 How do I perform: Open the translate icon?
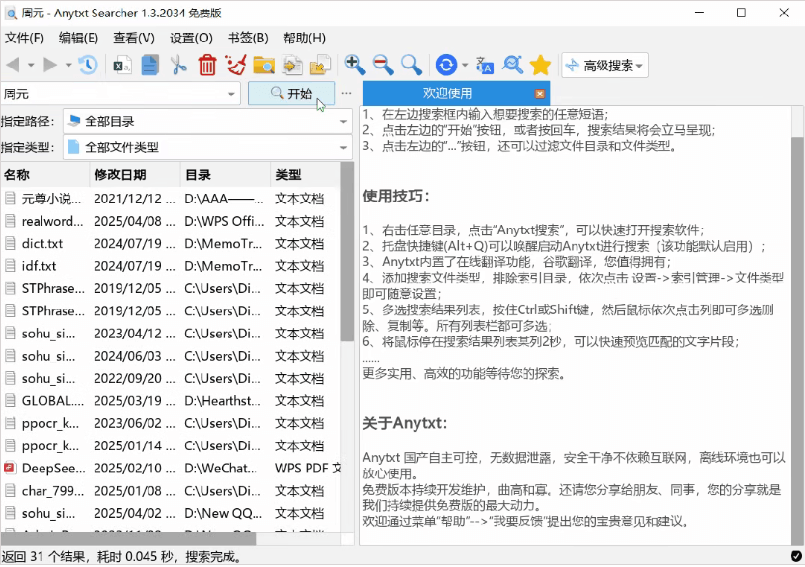[485, 65]
